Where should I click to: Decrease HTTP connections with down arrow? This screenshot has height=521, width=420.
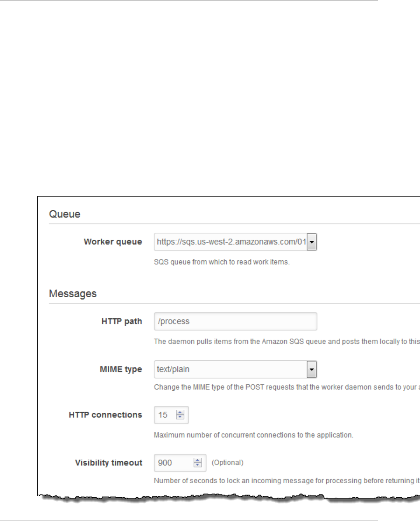pos(180,417)
